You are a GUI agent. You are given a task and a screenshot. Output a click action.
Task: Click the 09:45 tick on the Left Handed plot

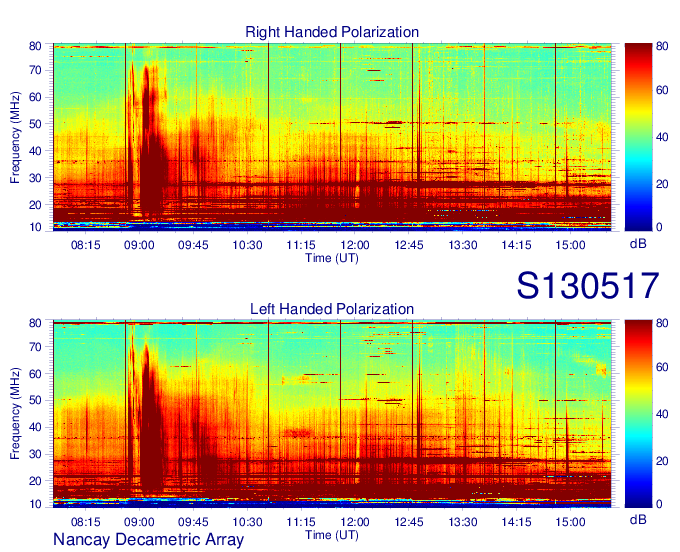point(193,522)
